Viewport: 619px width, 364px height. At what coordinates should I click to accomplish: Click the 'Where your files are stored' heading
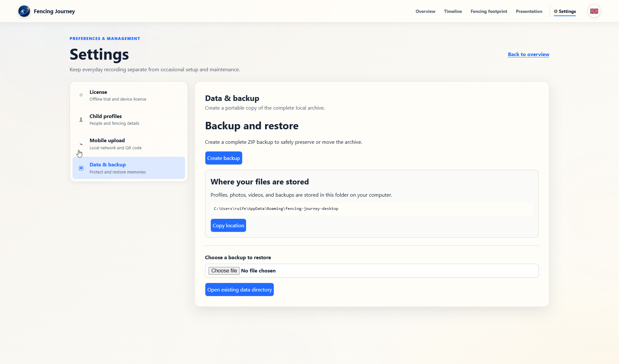[x=260, y=182]
